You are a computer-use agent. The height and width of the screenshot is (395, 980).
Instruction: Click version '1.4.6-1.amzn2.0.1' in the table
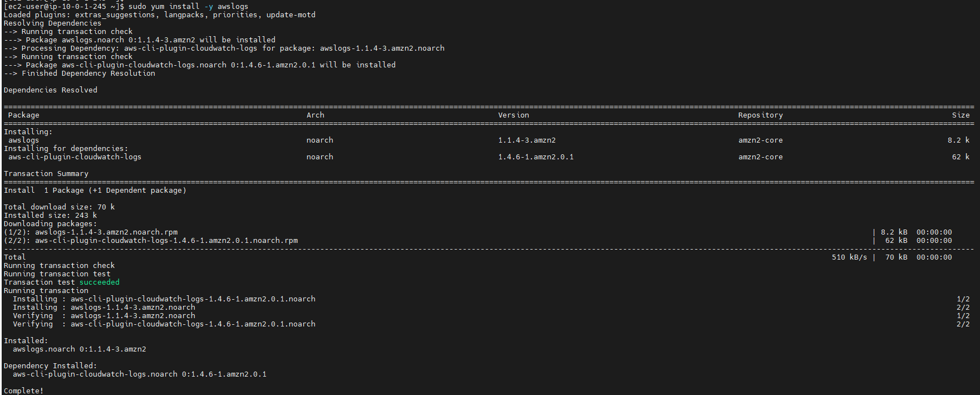click(536, 157)
